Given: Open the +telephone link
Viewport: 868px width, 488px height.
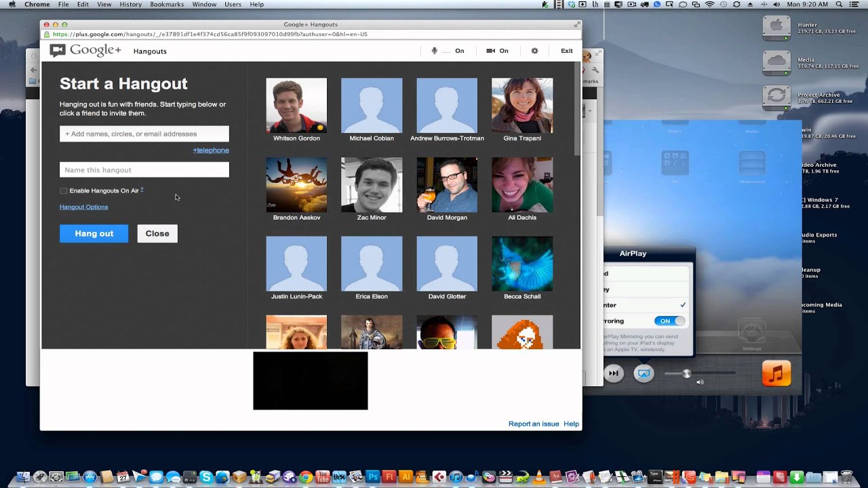Looking at the screenshot, I should (x=211, y=150).
